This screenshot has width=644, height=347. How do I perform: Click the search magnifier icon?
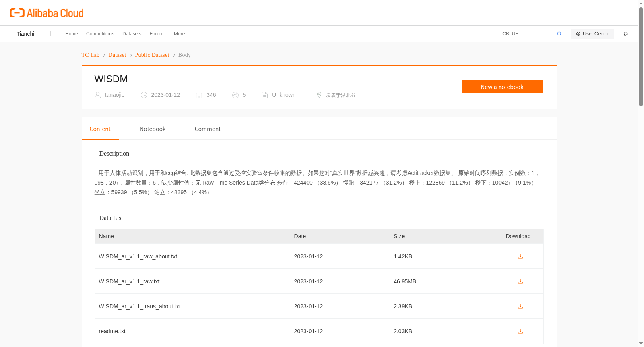559,34
